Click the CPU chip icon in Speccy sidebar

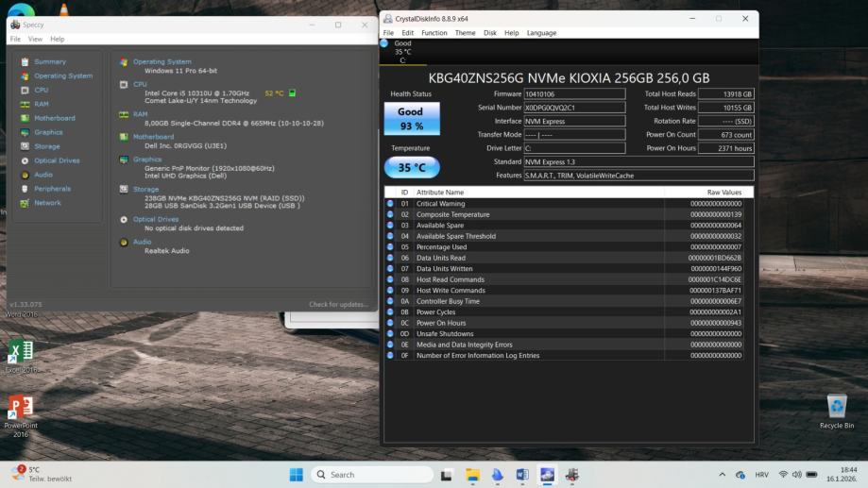pos(25,91)
